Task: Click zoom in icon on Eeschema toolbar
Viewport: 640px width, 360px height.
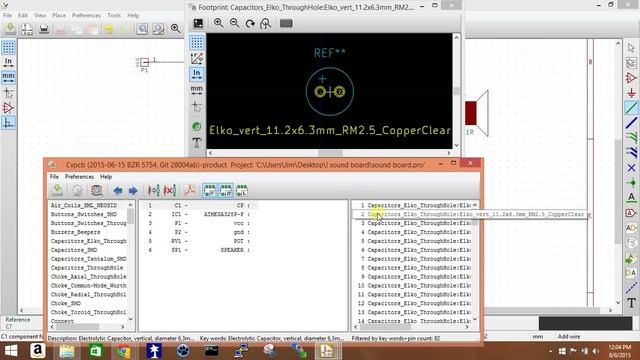Action: [x=176, y=29]
